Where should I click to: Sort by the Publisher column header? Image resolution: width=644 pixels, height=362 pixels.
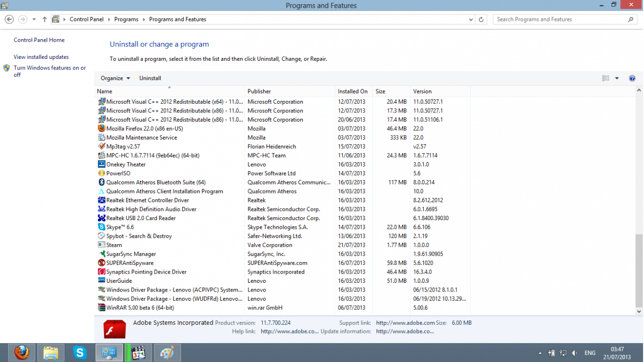pyautogui.click(x=290, y=91)
